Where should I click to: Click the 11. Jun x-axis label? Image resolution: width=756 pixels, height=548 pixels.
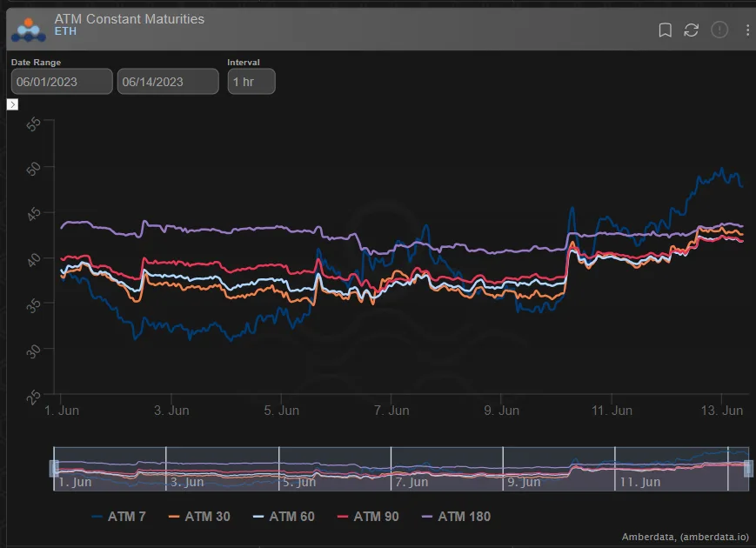coord(612,411)
